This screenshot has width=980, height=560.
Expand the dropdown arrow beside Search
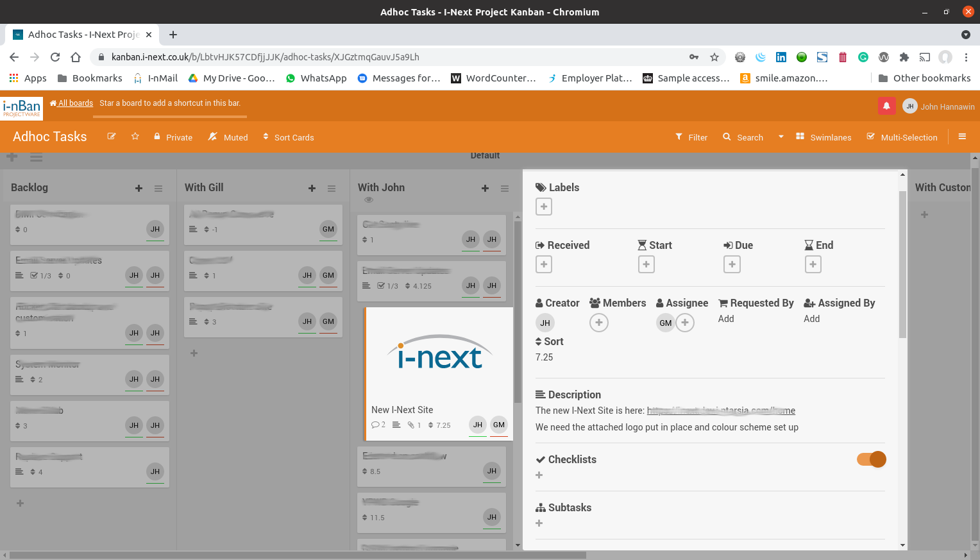781,137
